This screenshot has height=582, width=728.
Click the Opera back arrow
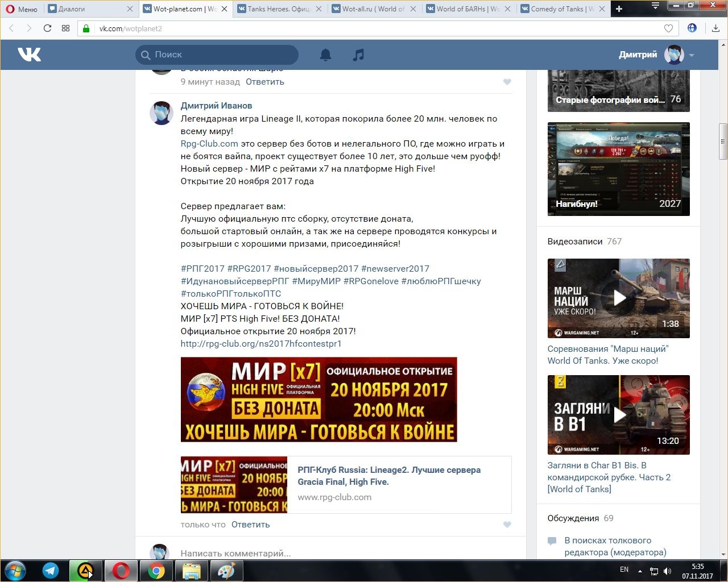(11, 28)
